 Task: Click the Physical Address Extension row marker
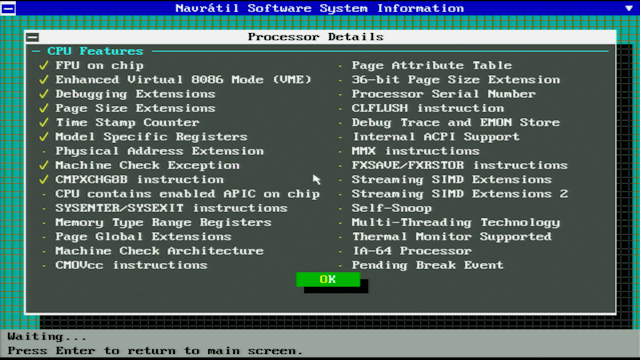(44, 151)
